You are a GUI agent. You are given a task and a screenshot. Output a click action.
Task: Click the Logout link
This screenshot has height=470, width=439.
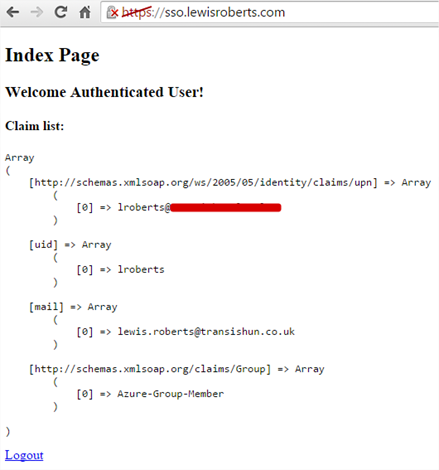pyautogui.click(x=24, y=455)
